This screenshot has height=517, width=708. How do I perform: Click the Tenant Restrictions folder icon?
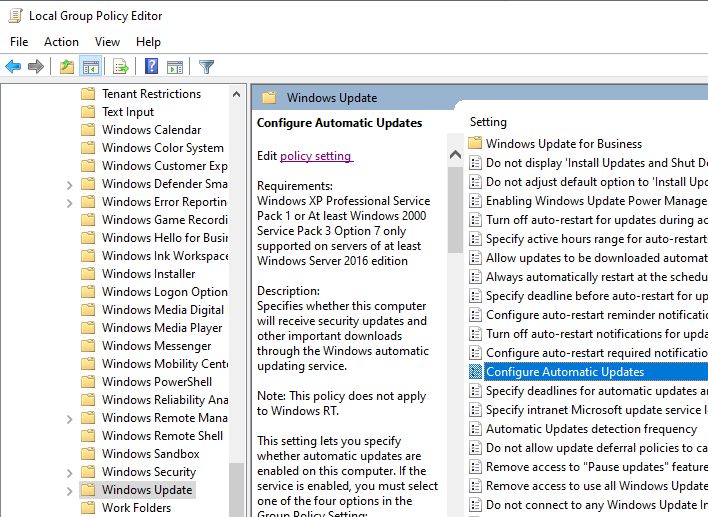[88, 93]
